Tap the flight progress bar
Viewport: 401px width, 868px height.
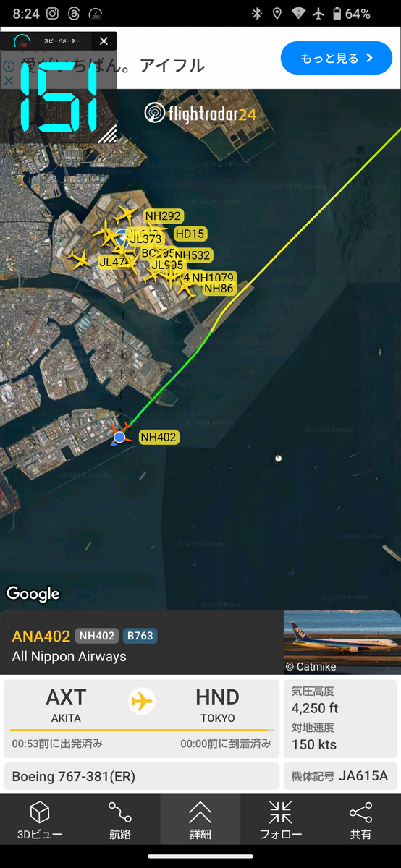pyautogui.click(x=142, y=730)
